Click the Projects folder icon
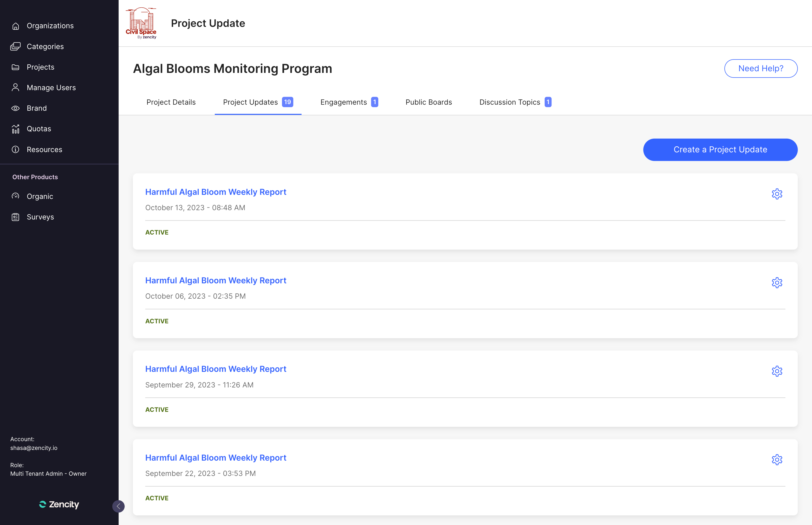Screen dimensions: 812x525 15,67
